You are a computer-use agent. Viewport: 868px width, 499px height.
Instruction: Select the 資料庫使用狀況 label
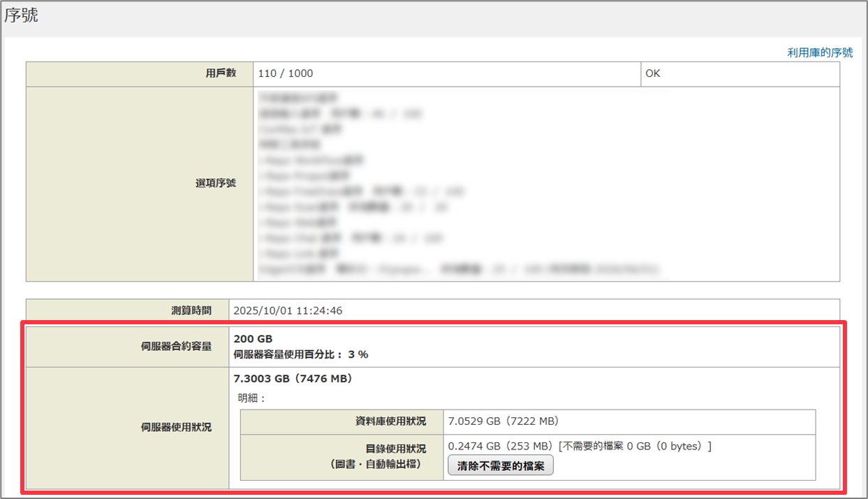390,421
